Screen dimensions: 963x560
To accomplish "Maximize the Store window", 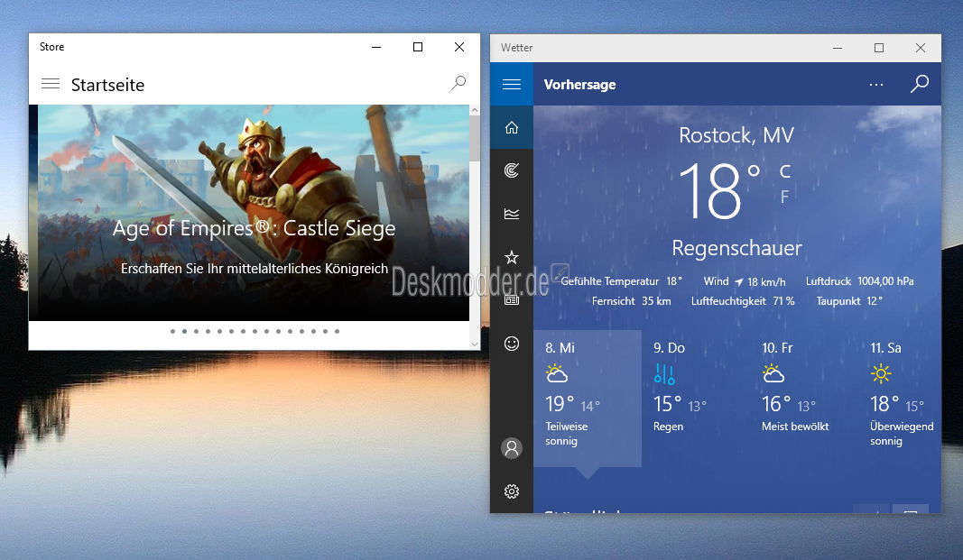I will coord(418,47).
